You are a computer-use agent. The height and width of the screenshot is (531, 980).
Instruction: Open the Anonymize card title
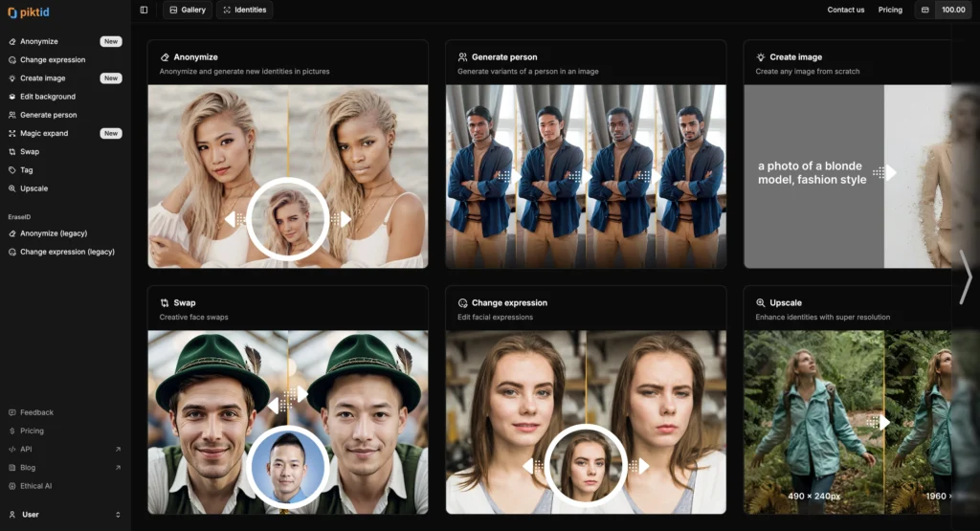pos(195,57)
